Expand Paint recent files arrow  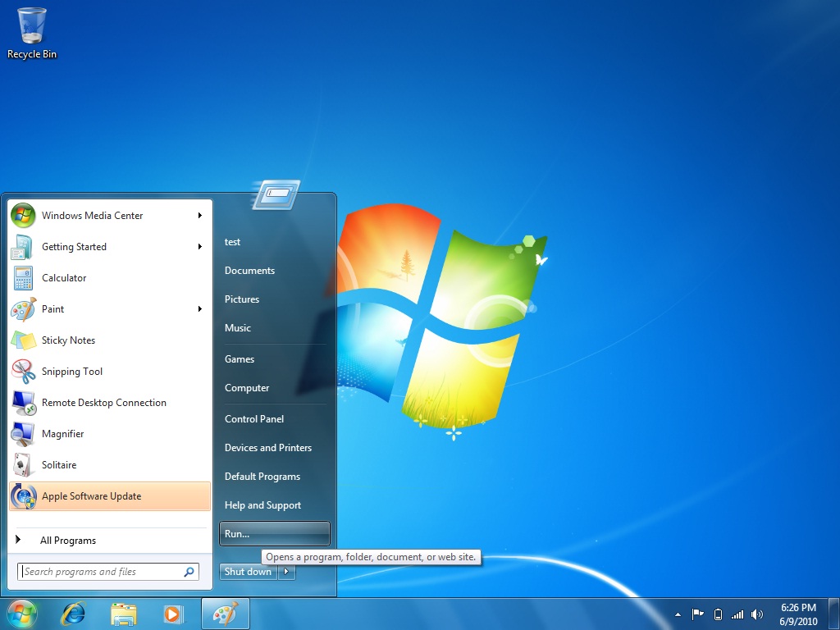pyautogui.click(x=200, y=309)
